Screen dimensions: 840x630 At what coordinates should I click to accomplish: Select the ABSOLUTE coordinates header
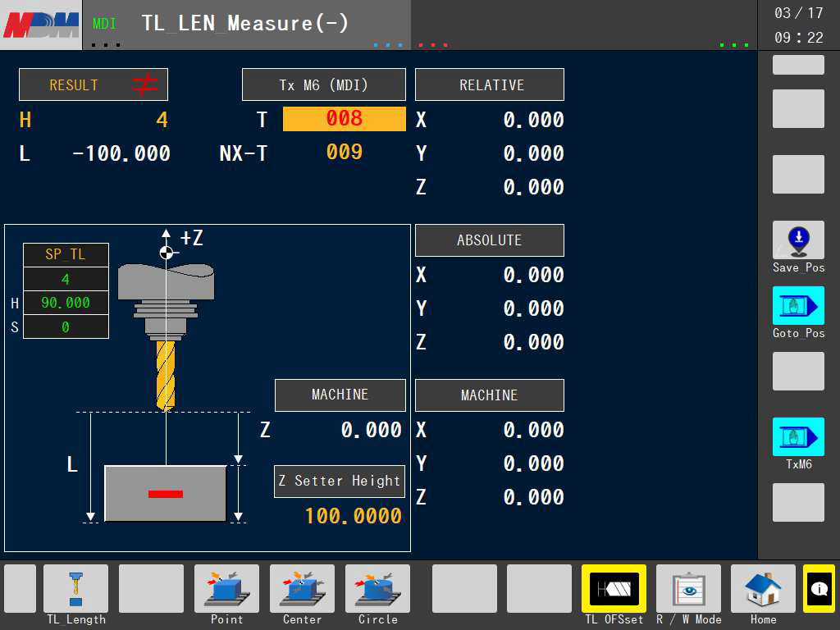click(x=490, y=240)
